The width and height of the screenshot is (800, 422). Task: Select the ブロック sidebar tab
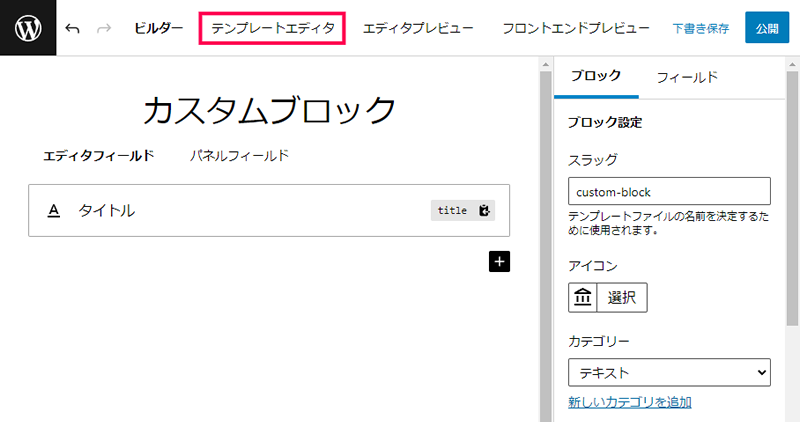tap(596, 77)
